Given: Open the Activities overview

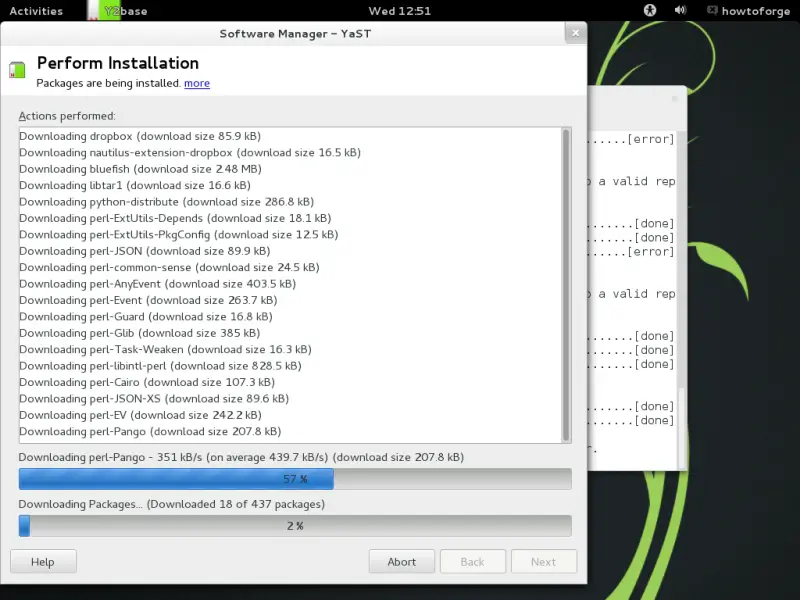Looking at the screenshot, I should pos(36,11).
